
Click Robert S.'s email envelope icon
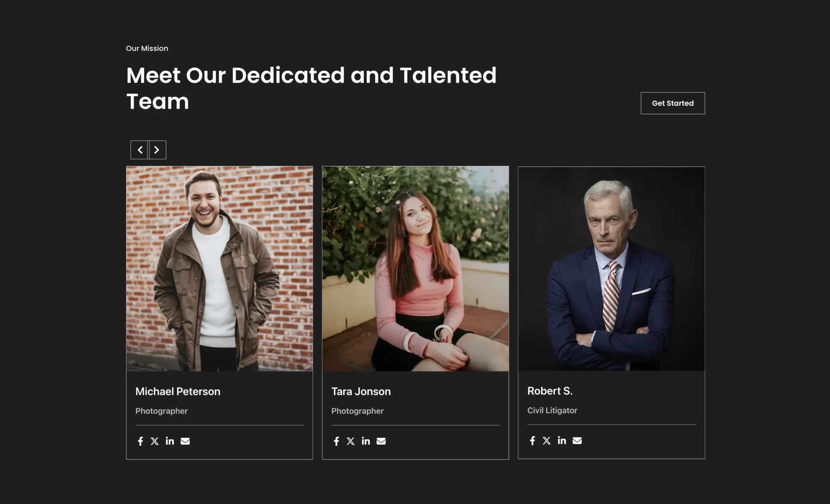(577, 440)
